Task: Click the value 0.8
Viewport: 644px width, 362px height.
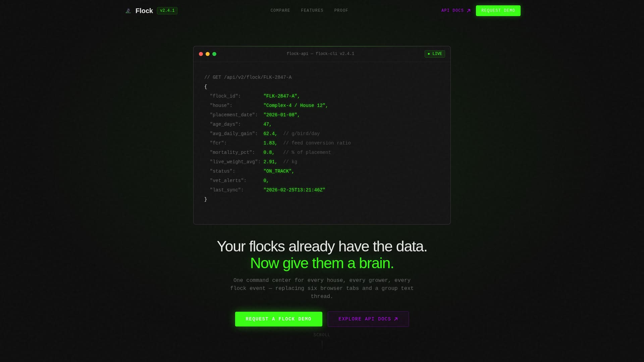Action: (x=269, y=153)
